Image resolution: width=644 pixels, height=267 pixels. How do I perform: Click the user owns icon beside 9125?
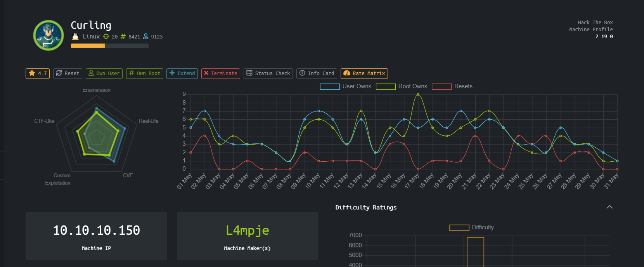pos(146,37)
